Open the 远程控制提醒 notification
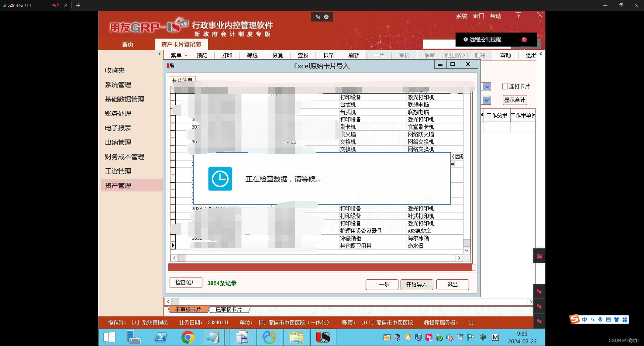This screenshot has height=346, width=644. tap(496, 40)
